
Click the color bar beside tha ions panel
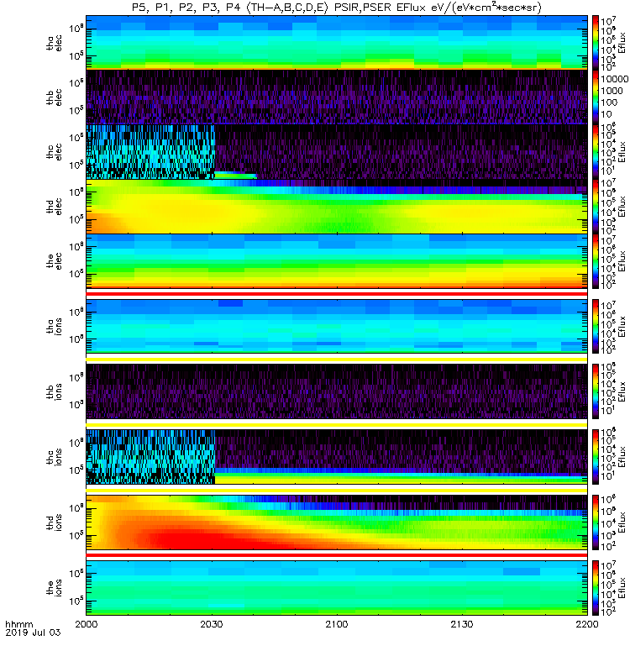[x=596, y=326]
